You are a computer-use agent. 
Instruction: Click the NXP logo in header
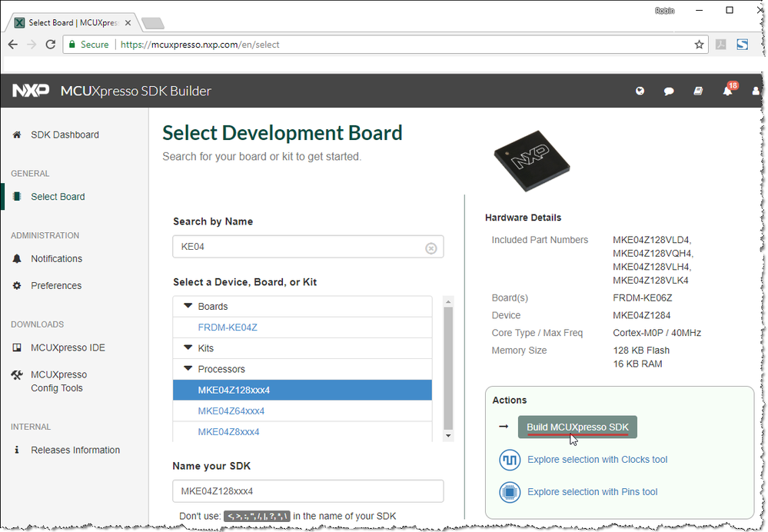(x=31, y=91)
